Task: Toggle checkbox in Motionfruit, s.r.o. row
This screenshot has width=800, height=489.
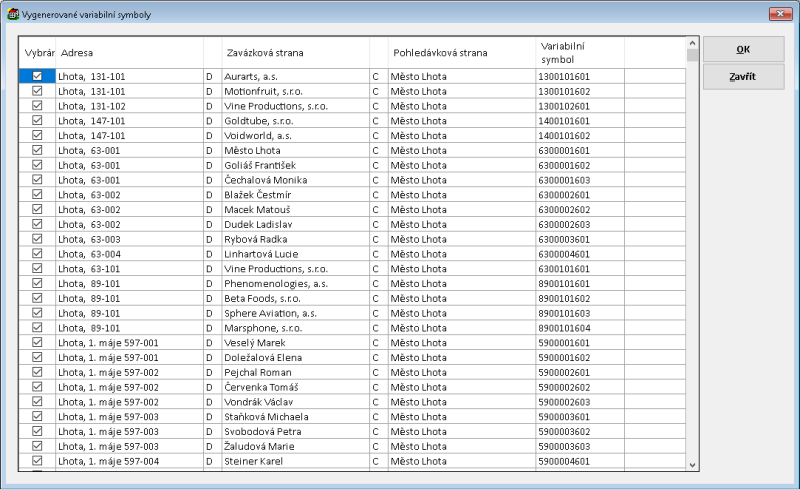Action: (x=38, y=91)
